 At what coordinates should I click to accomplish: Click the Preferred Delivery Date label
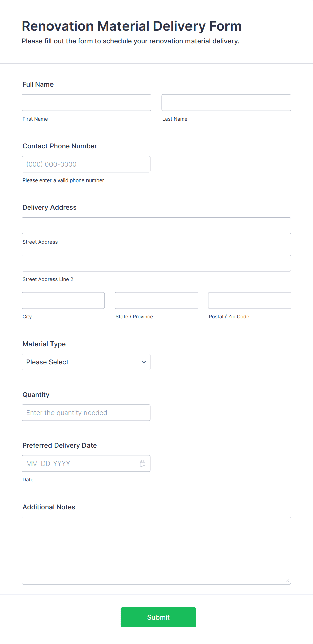[60, 445]
